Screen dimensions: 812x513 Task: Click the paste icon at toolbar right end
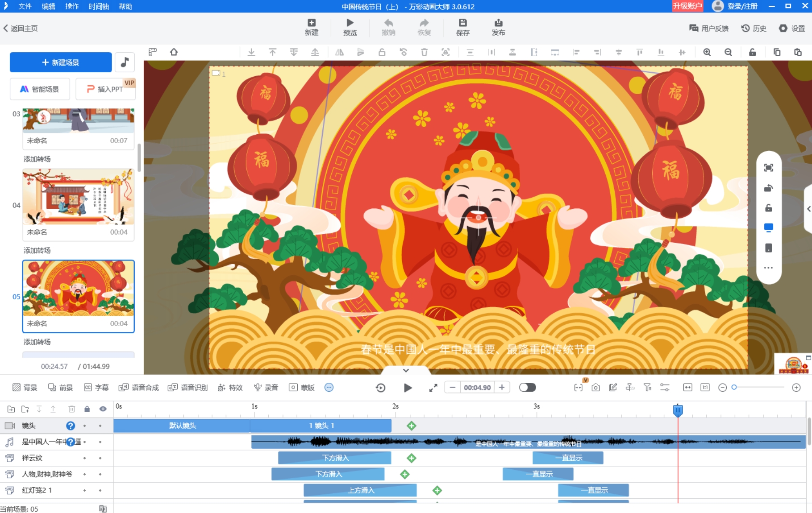point(798,52)
